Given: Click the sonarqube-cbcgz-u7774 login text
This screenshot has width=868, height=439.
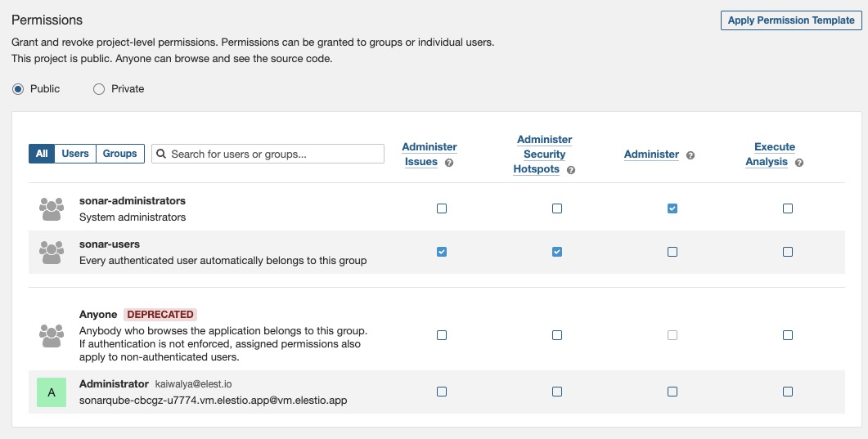Looking at the screenshot, I should point(214,401).
